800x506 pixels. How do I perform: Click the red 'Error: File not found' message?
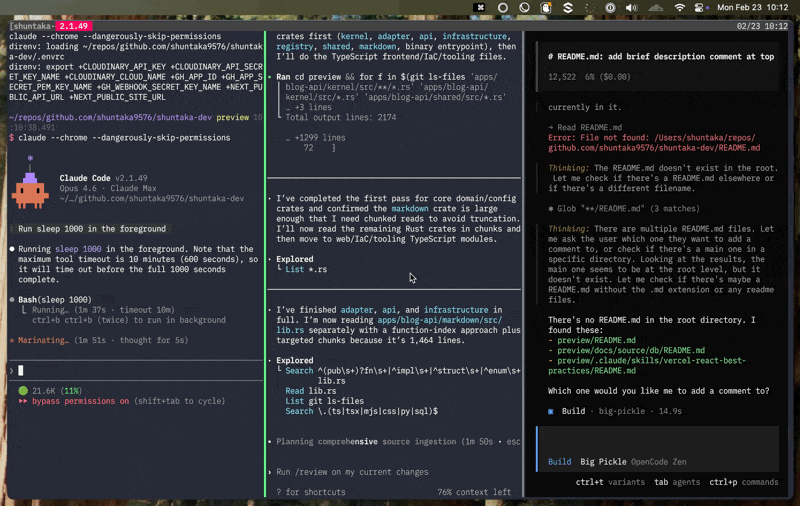[x=654, y=143]
